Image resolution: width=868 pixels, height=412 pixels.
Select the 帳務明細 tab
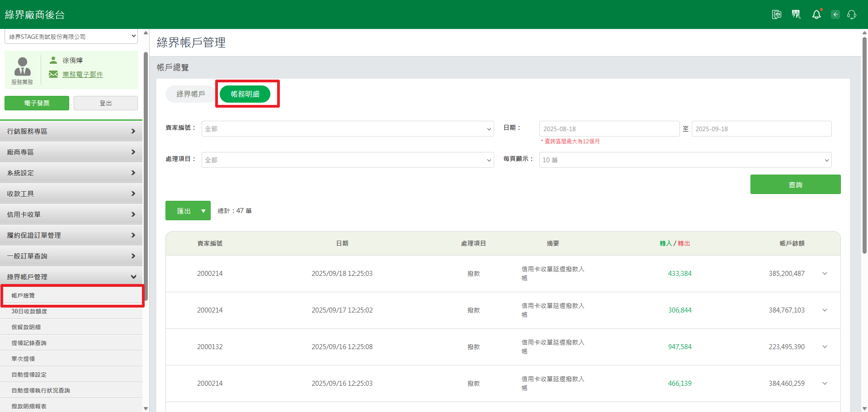point(245,94)
